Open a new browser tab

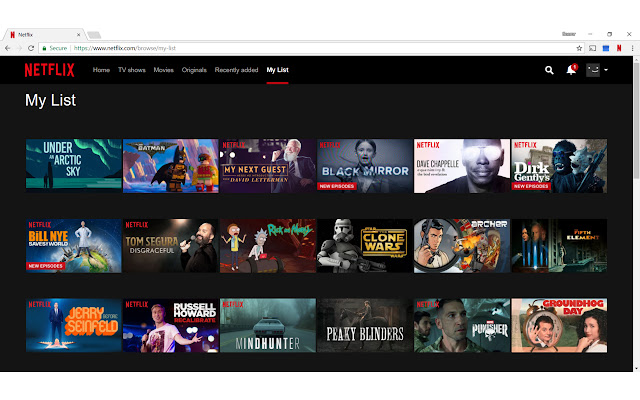click(x=94, y=35)
